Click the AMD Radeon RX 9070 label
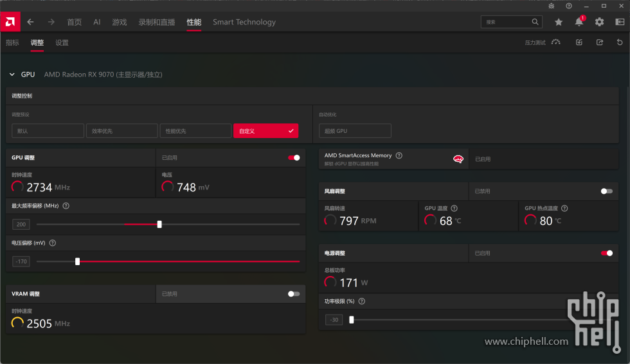 click(104, 74)
